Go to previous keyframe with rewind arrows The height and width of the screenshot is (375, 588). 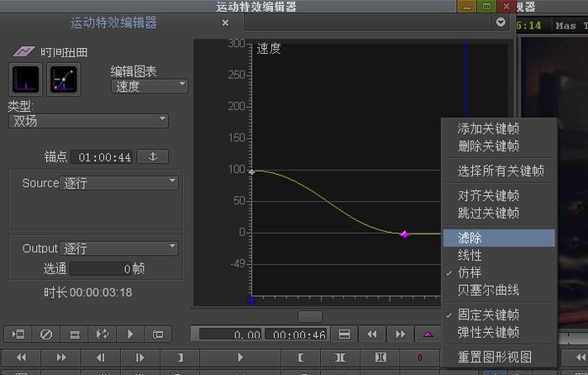[372, 334]
